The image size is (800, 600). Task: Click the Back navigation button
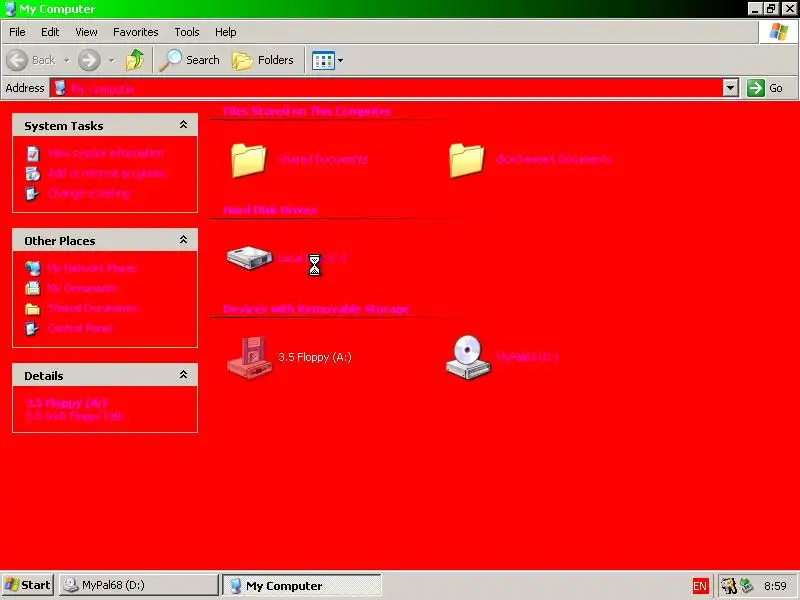point(31,60)
